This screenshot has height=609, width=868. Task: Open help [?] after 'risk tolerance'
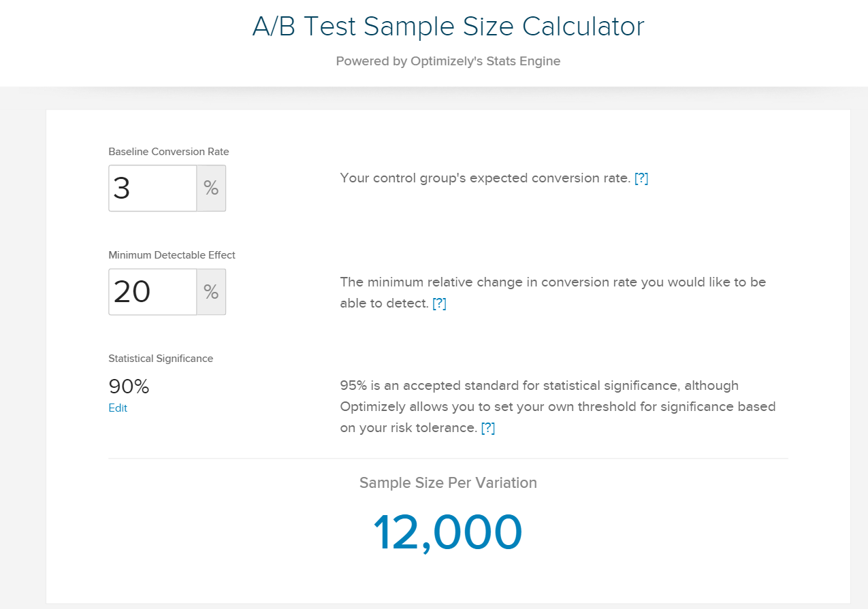[488, 428]
